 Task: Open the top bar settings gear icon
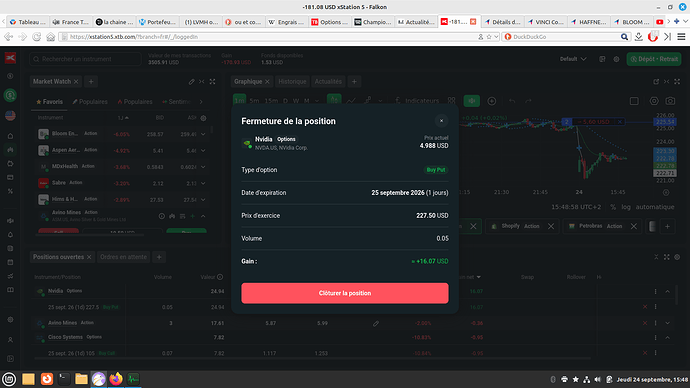pos(616,59)
